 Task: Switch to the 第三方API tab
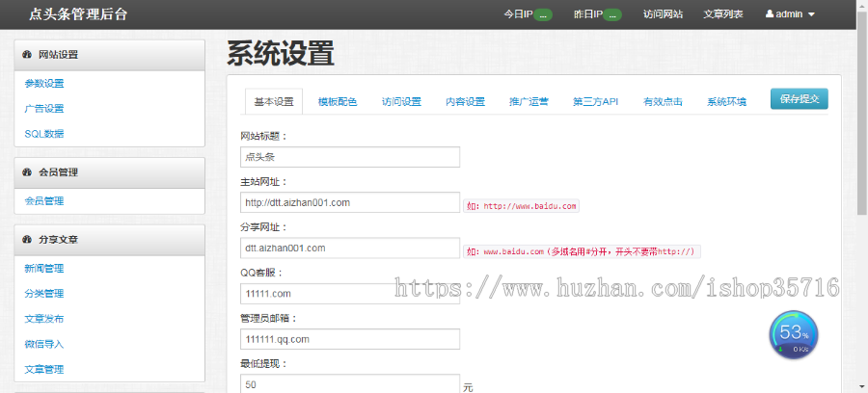coord(596,102)
